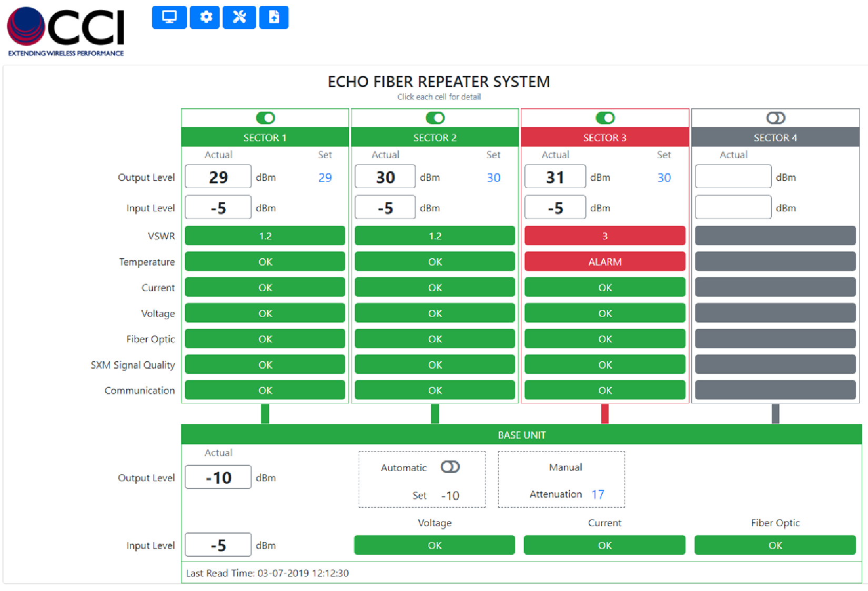Image resolution: width=868 pixels, height=591 pixels.
Task: Open Sector 4 gray header
Action: coord(775,137)
